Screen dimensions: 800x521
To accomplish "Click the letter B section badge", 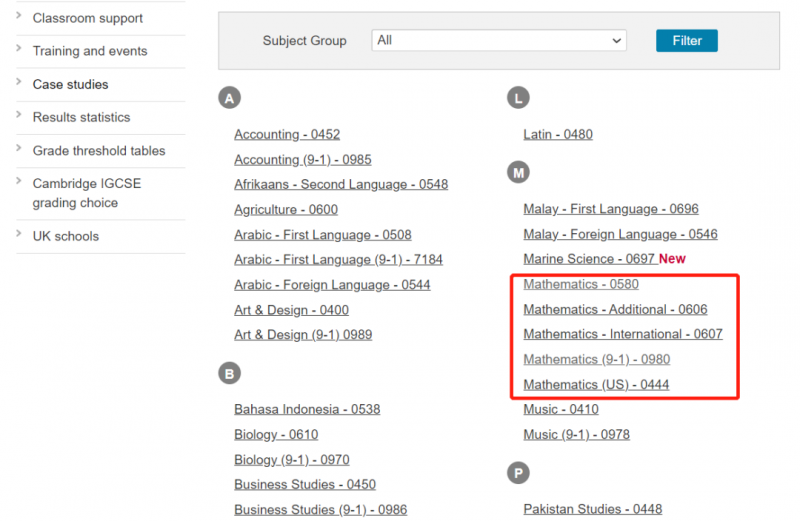I will pos(230,374).
